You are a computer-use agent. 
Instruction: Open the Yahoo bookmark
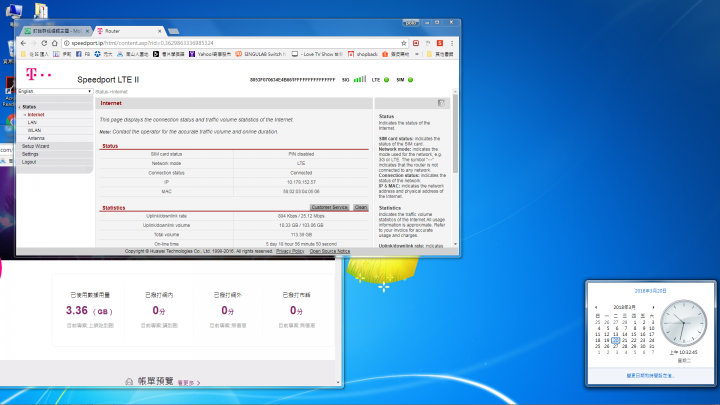click(210, 54)
